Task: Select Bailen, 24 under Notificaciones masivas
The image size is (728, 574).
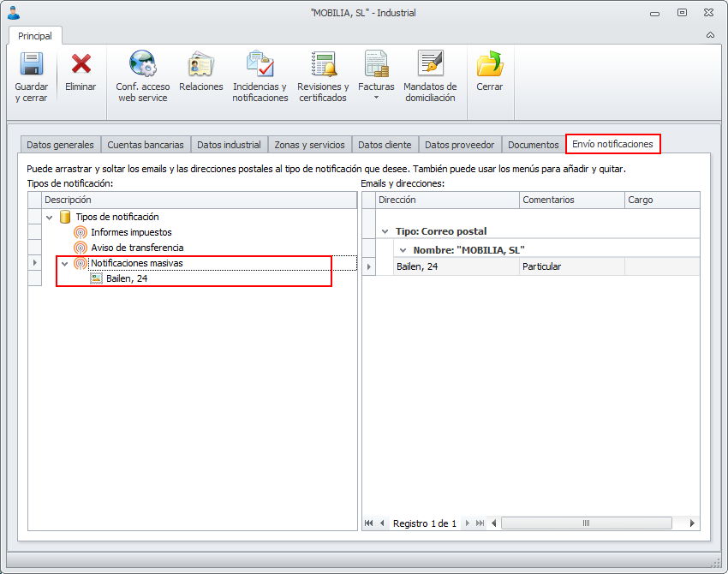Action: click(x=127, y=278)
